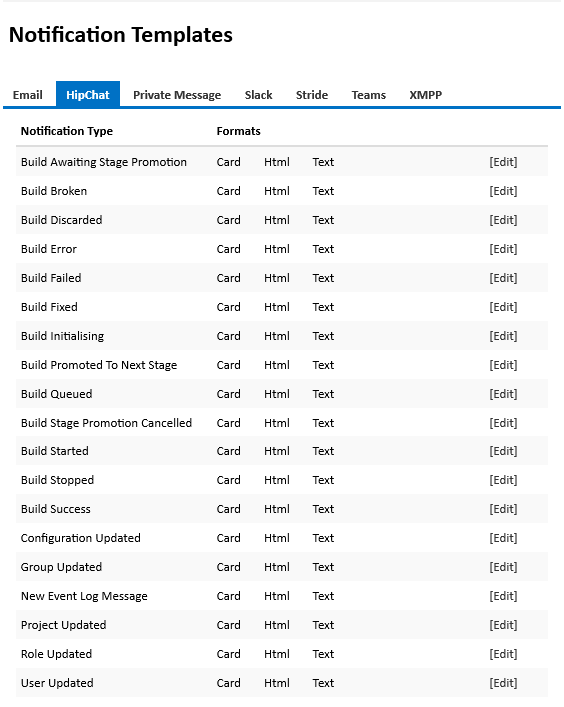
Task: Open the Slack templates tab
Action: click(258, 95)
